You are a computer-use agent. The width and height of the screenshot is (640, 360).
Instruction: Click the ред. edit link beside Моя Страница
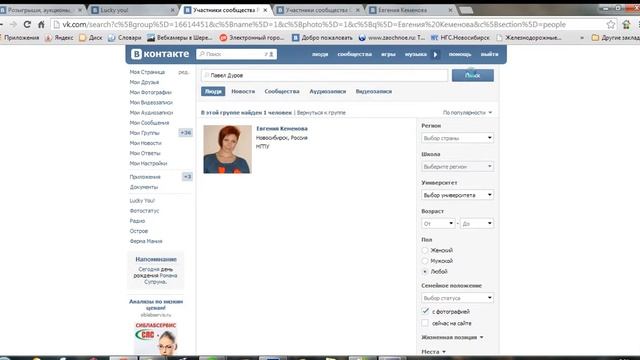click(x=183, y=72)
